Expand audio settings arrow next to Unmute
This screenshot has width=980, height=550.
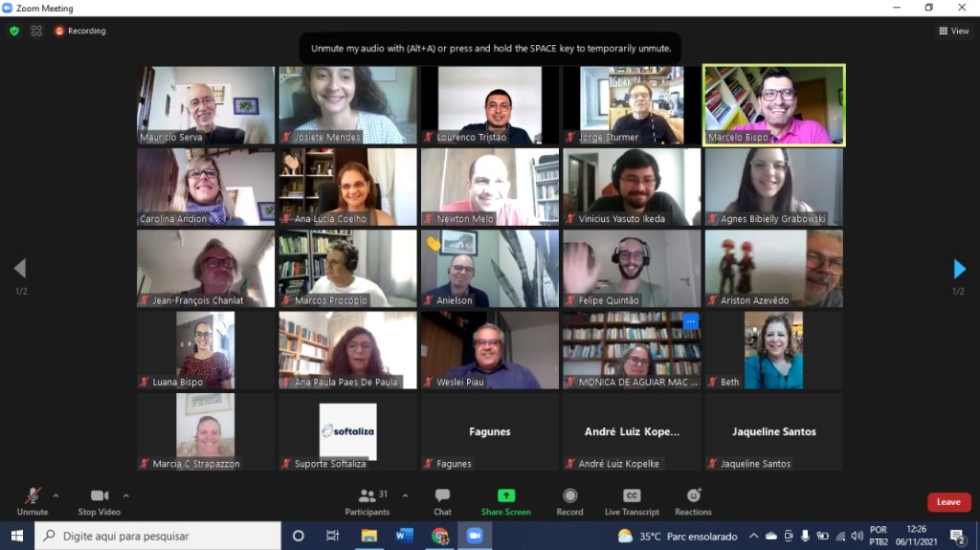(x=56, y=495)
